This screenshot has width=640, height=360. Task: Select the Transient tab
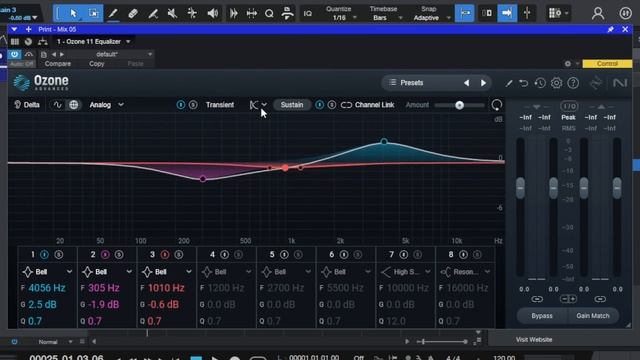coord(220,105)
